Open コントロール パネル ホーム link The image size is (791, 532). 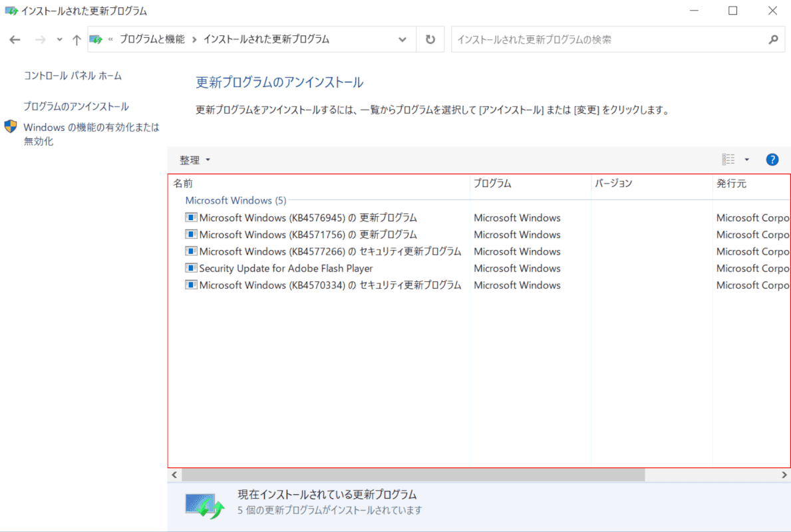coord(73,76)
